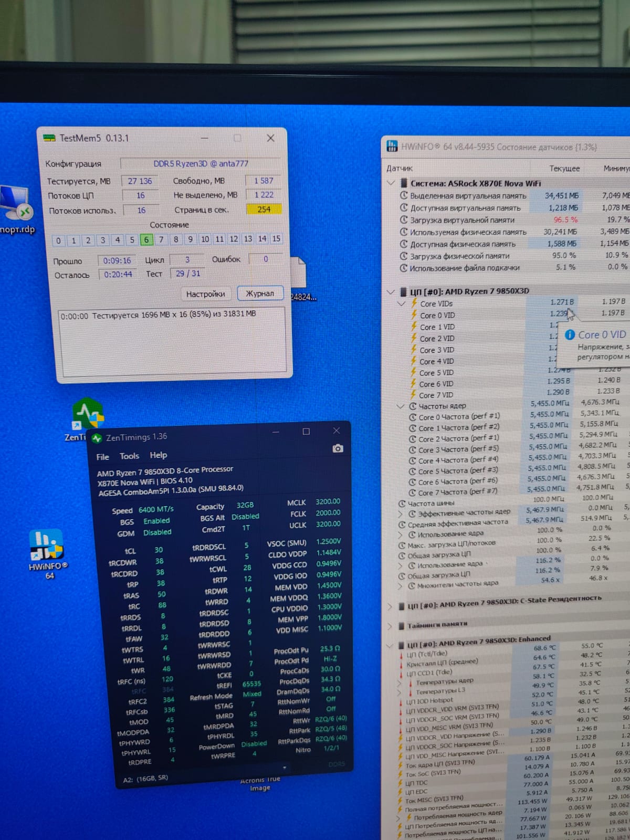Screen dimensions: 630x840
Task: Click the TestMem5 log message line
Action: [x=159, y=314]
